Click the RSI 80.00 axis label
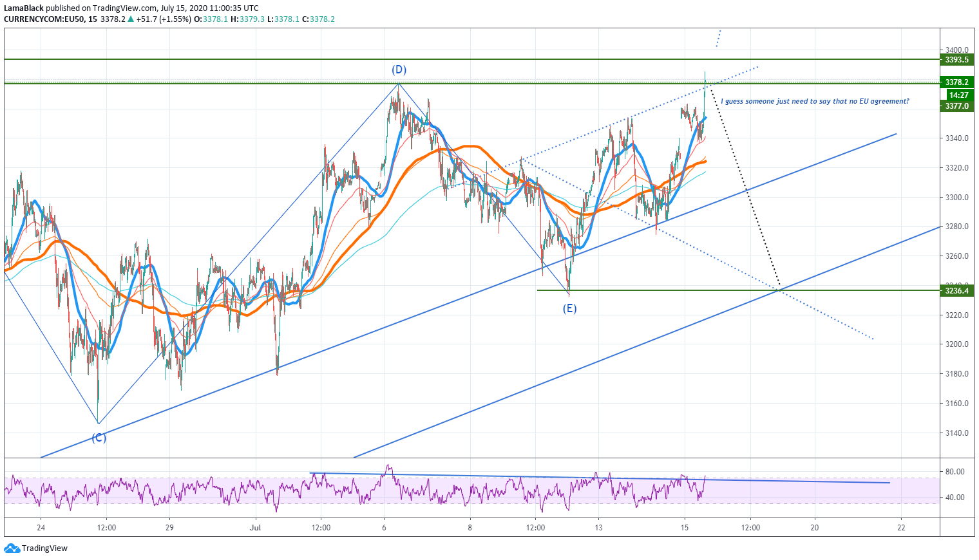The height and width of the screenshot is (560, 979). [x=955, y=472]
